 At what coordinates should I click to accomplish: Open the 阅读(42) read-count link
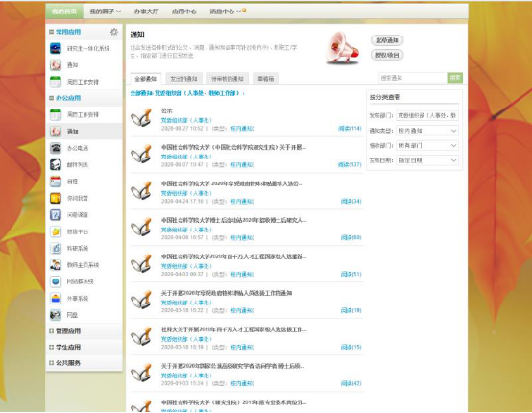(351, 383)
